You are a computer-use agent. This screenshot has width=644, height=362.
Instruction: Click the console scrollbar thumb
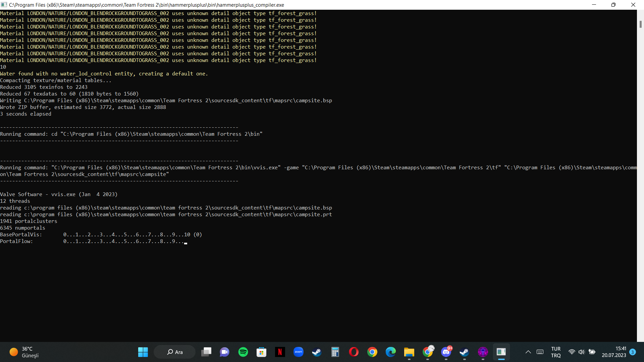(x=640, y=24)
